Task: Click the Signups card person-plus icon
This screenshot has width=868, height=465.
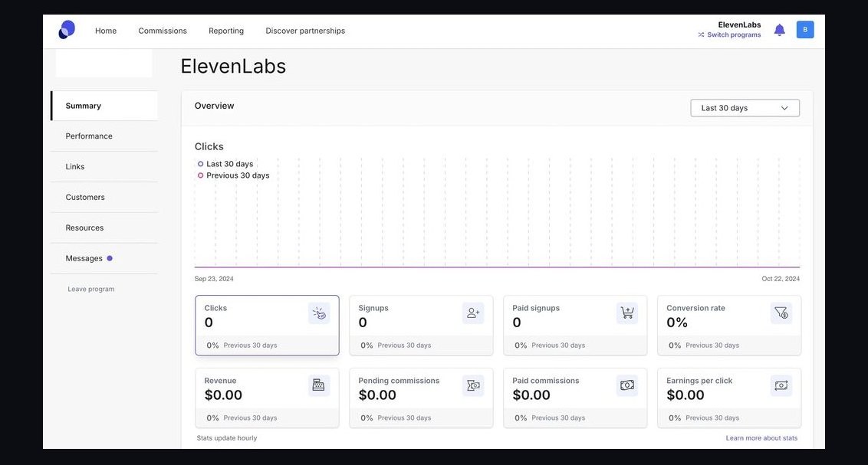Action: [x=473, y=313]
